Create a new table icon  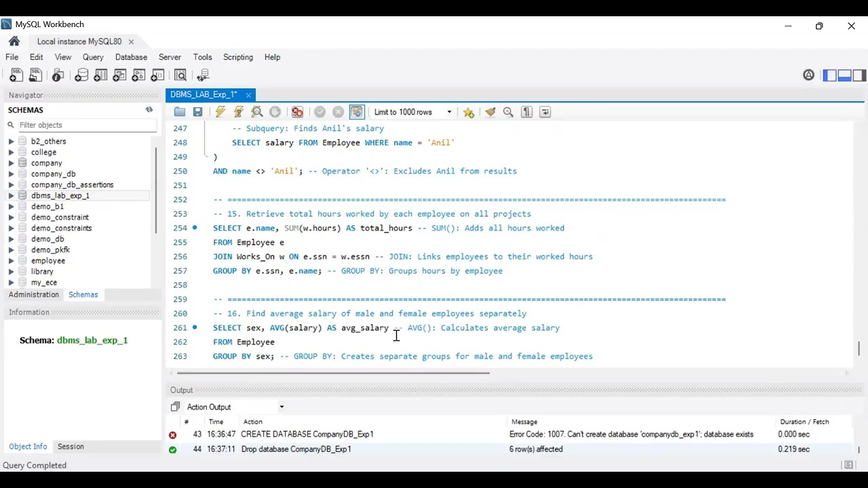[x=100, y=75]
